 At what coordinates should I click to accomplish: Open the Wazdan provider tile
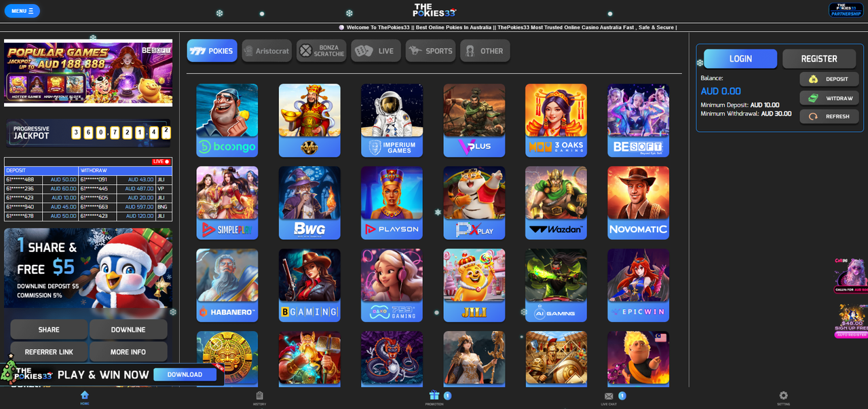pyautogui.click(x=556, y=203)
